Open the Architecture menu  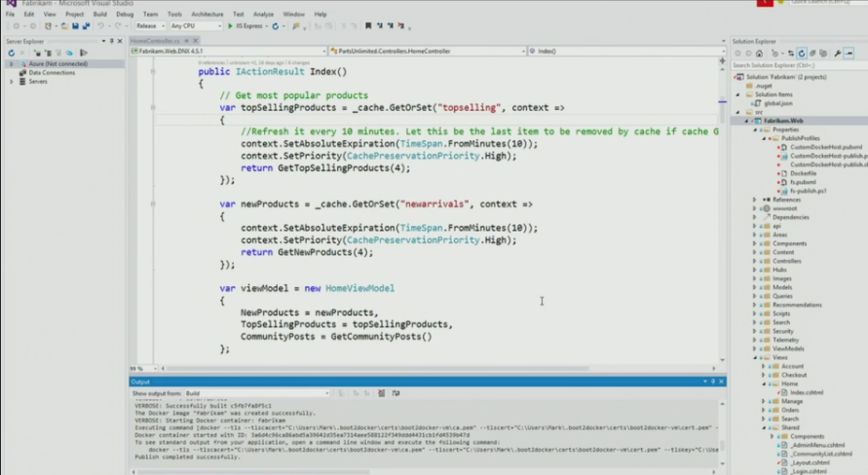[207, 15]
